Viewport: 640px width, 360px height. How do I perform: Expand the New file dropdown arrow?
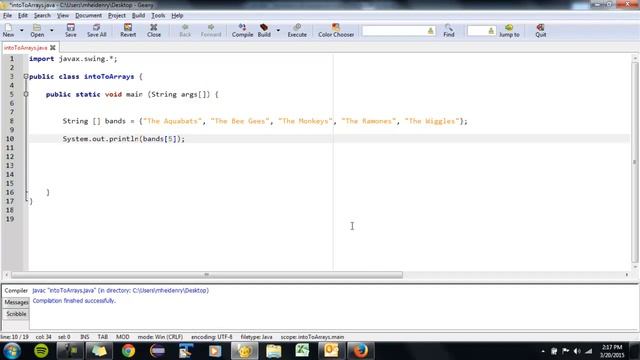[22, 31]
